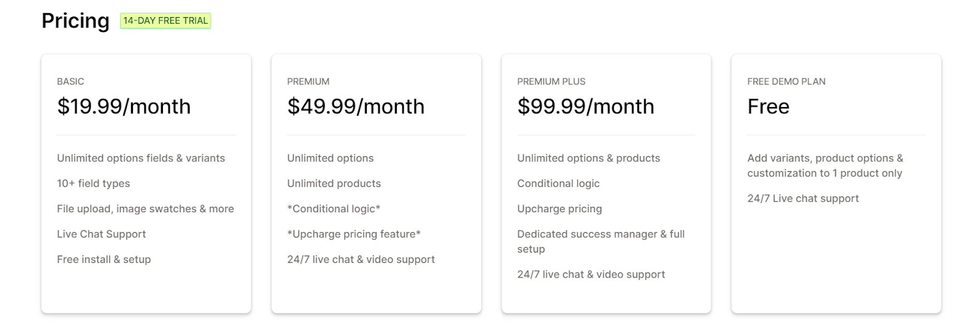Click 'Free install & setup' feature
Image resolution: width=980 pixels, height=326 pixels.
click(x=104, y=259)
